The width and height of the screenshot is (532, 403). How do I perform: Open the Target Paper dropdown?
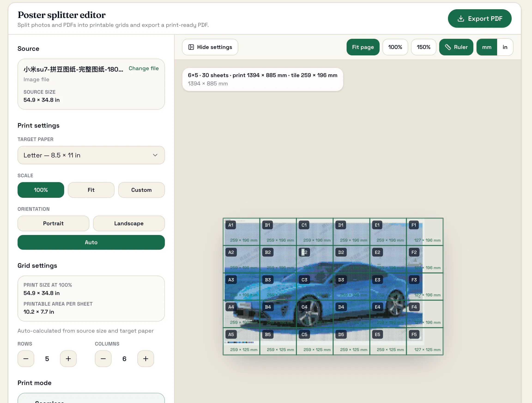click(x=91, y=155)
